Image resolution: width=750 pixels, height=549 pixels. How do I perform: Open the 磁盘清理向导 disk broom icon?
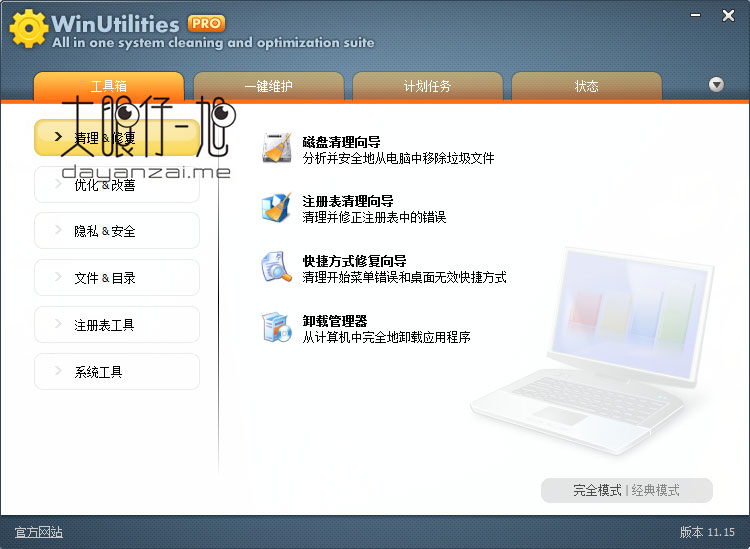[x=277, y=148]
